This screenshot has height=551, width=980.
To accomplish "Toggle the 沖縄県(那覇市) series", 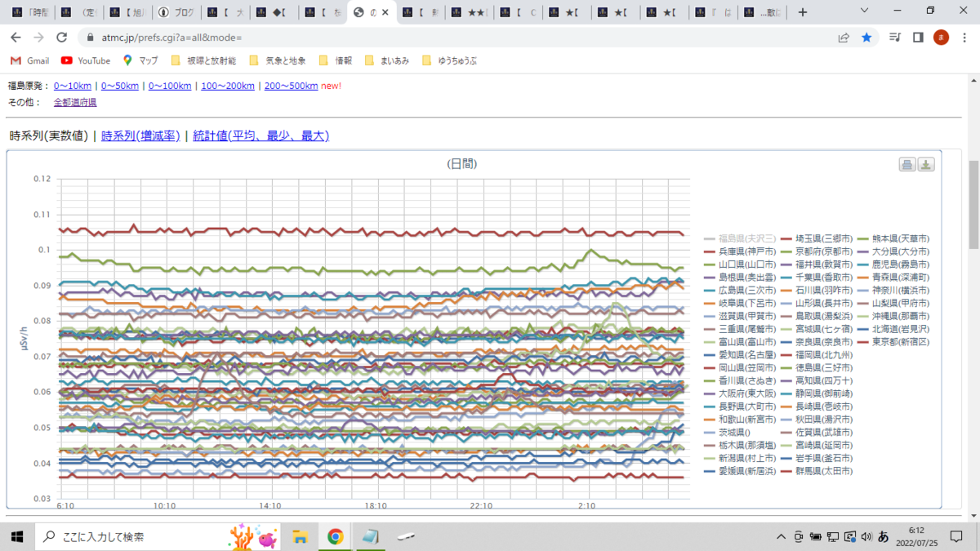I will [893, 316].
